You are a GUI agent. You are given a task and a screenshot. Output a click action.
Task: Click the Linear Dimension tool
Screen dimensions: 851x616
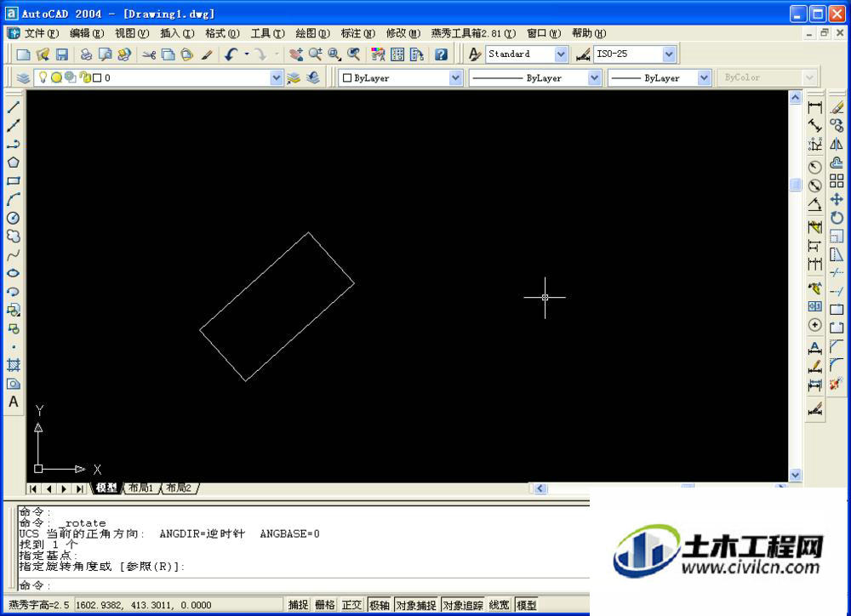[814, 107]
